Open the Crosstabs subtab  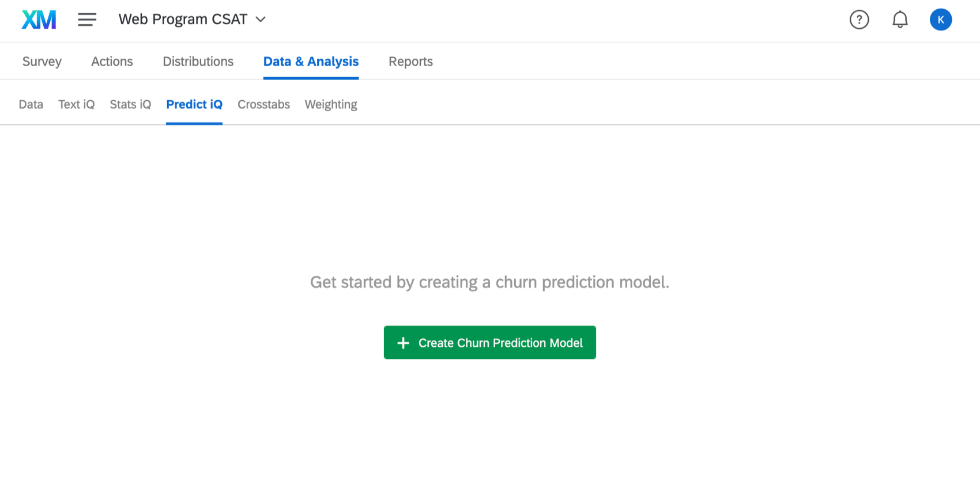pos(263,104)
